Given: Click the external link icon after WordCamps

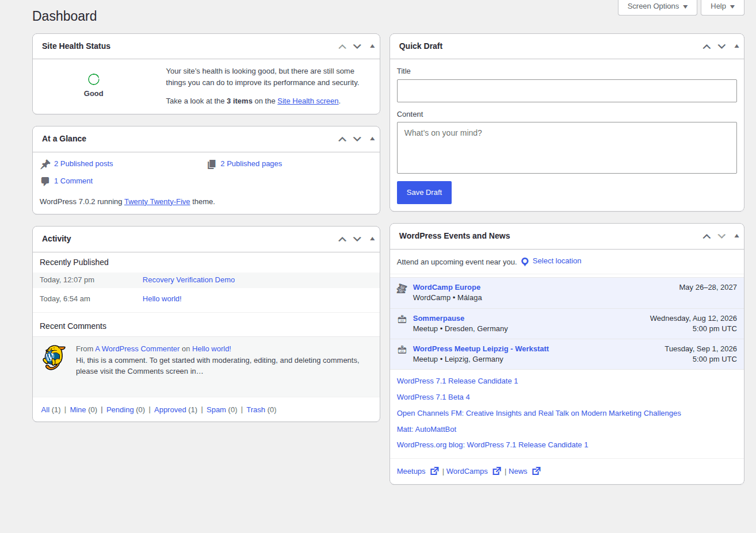Looking at the screenshot, I should [x=497, y=471].
